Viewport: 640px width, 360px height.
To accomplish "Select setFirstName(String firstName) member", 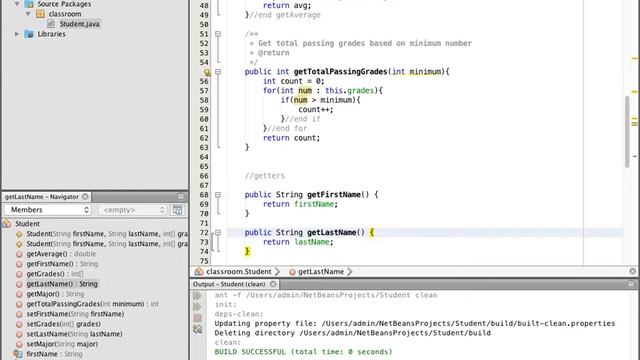I will click(x=75, y=314).
